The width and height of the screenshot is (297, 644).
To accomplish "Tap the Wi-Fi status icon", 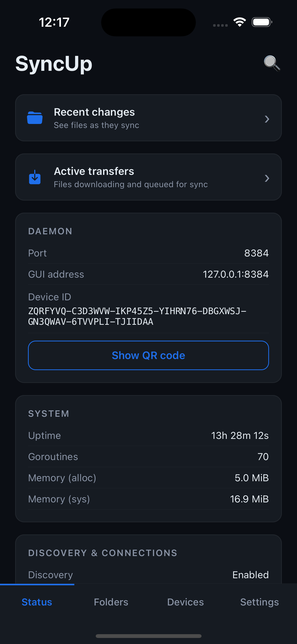I will tap(240, 22).
